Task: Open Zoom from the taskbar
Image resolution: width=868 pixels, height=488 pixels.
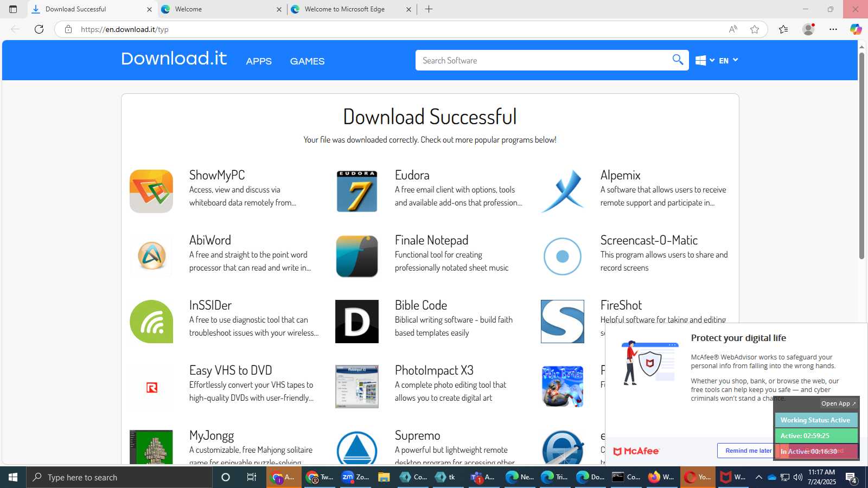Action: (x=355, y=477)
